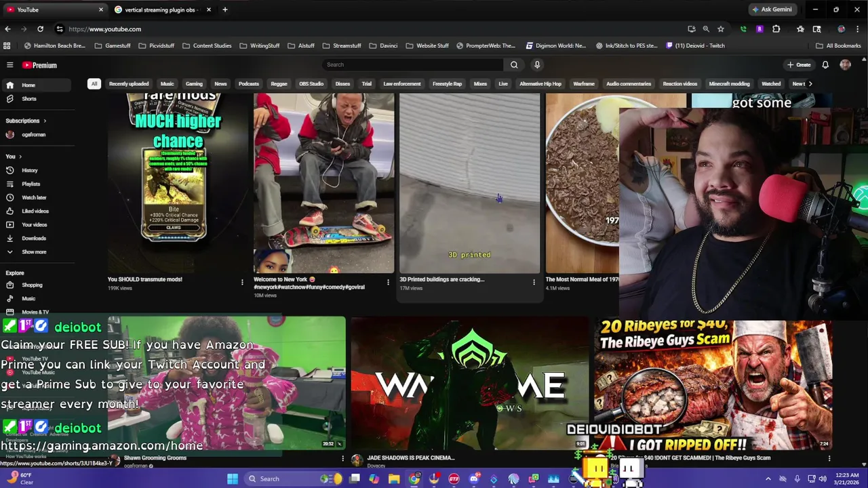Open the Warframe Jade Shadows thumbnail
The image size is (868, 488).
click(x=469, y=383)
